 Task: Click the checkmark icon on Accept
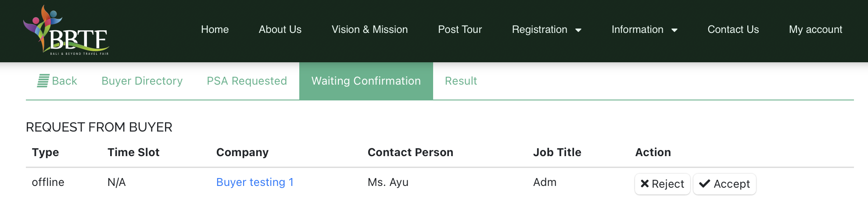(705, 184)
